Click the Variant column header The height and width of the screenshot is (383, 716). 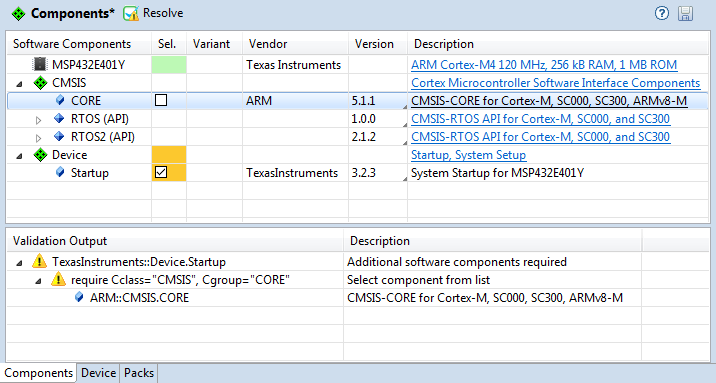click(214, 44)
